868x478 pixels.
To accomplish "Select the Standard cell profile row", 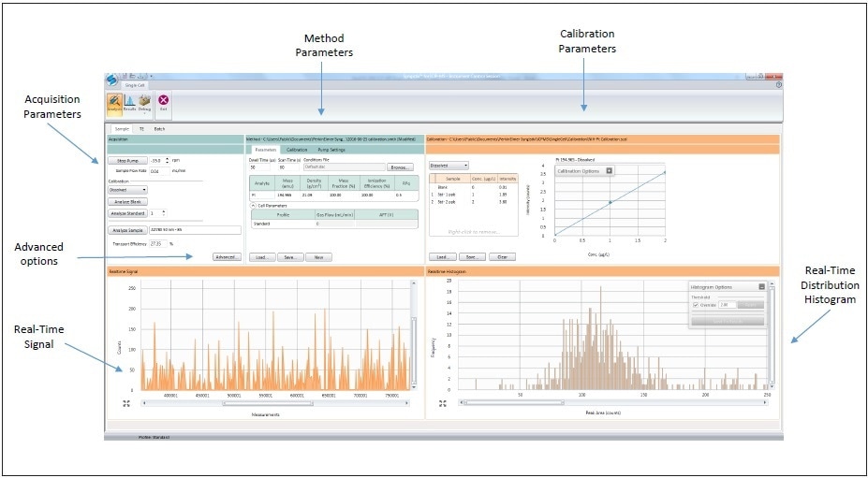I will (333, 224).
